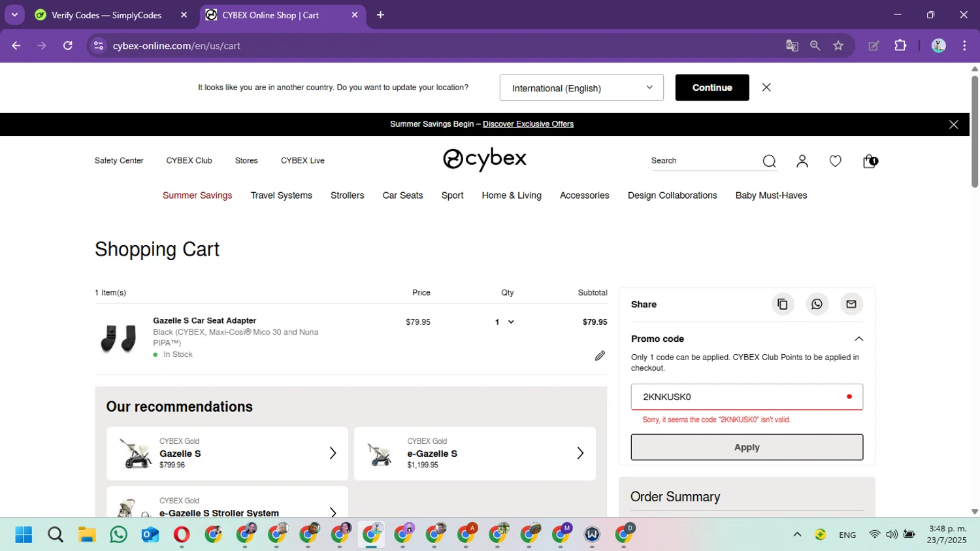This screenshot has width=980, height=551.
Task: Click the page vertical scrollbar
Action: click(975, 131)
